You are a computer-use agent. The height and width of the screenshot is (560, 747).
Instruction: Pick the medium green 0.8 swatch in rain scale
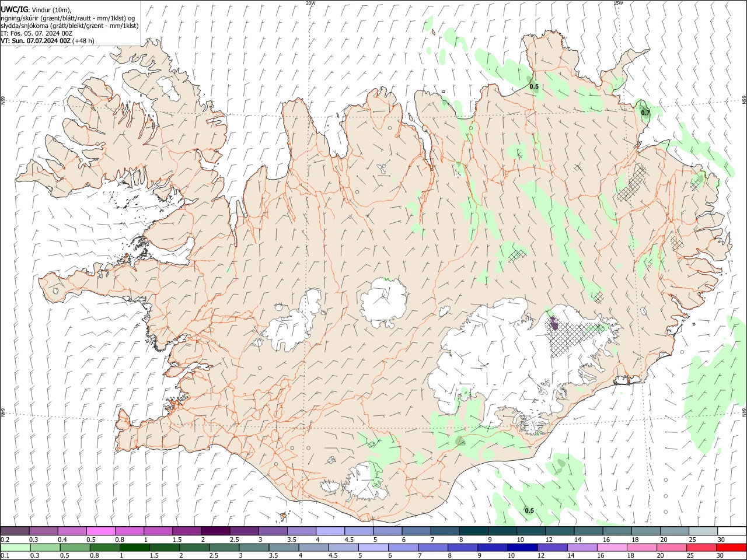(104, 548)
